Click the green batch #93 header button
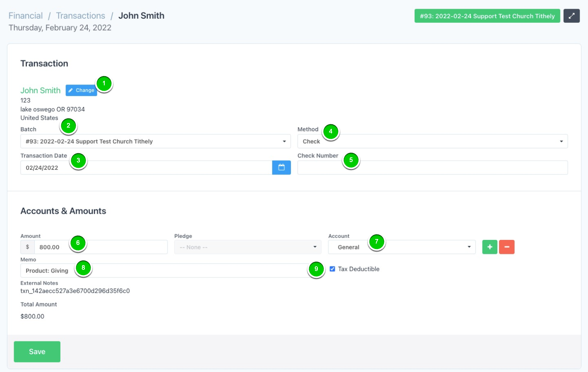Screen dimensions: 588x372 pos(487,16)
